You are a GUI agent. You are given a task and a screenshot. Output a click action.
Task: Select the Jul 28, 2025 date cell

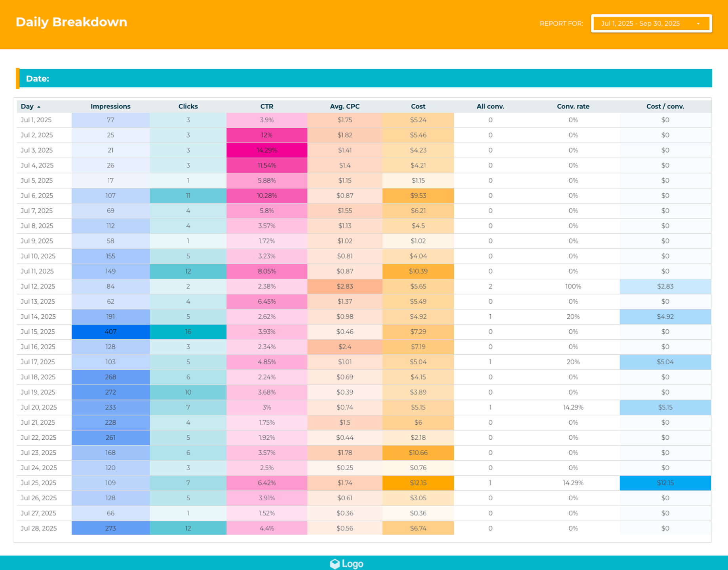tap(39, 528)
